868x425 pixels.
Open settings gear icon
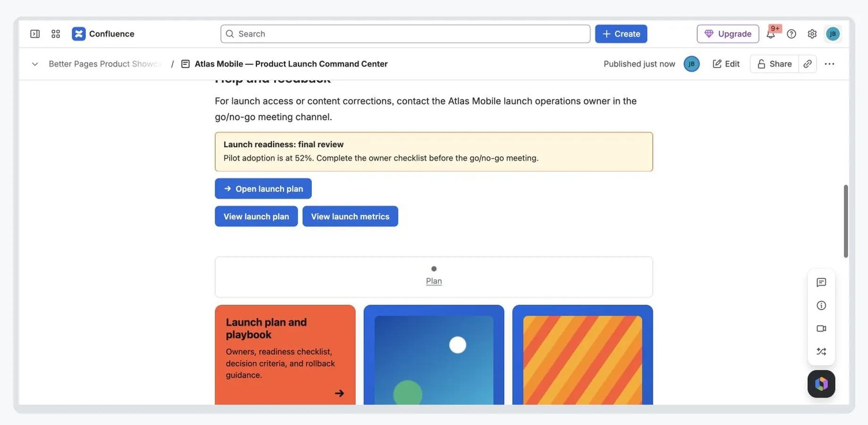pos(812,34)
